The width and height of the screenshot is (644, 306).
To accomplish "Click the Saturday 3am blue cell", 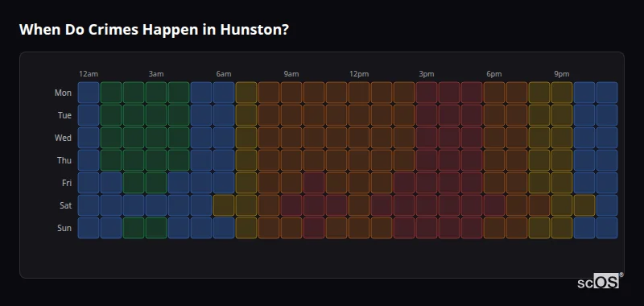I will point(156,205).
